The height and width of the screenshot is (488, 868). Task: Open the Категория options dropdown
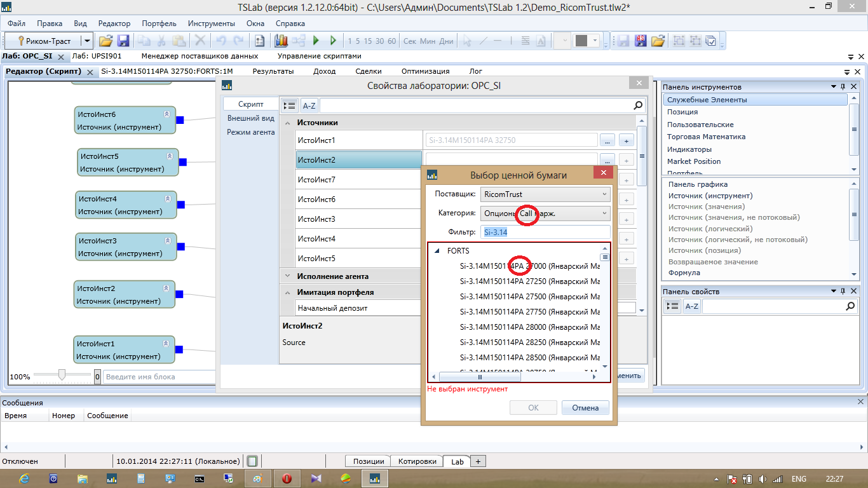pos(545,213)
